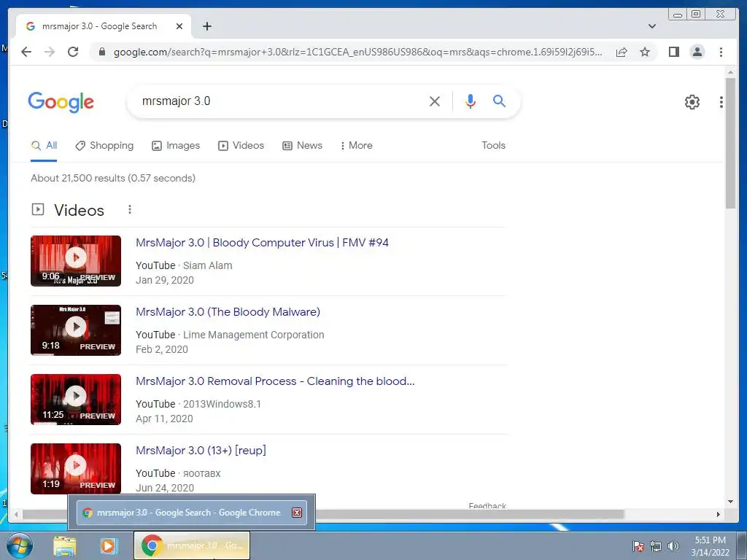
Task: View site information lock icon
Action: coord(102,52)
